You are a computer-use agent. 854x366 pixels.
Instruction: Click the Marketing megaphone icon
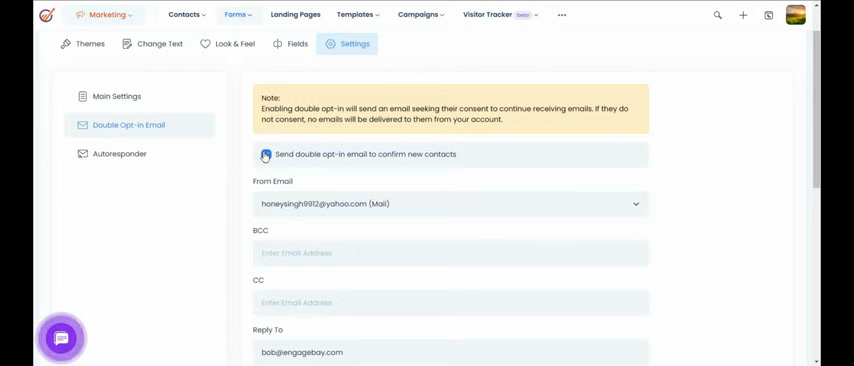[x=81, y=15]
